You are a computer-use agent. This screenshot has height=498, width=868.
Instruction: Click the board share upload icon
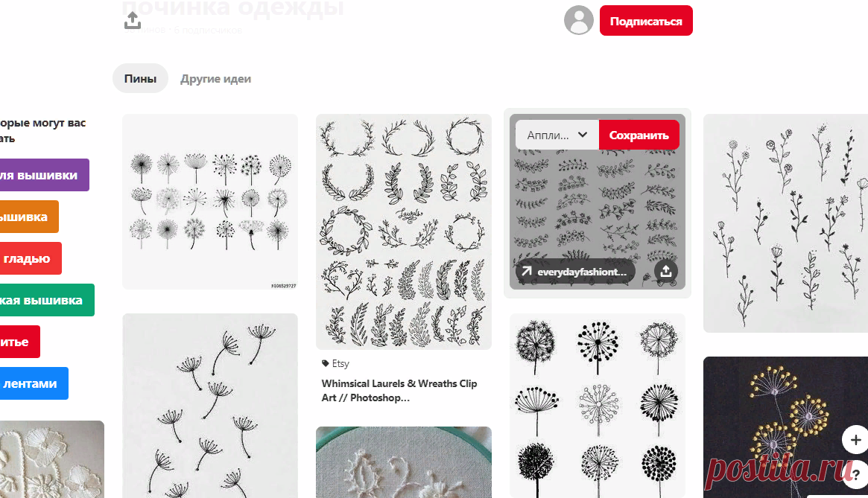coord(133,21)
